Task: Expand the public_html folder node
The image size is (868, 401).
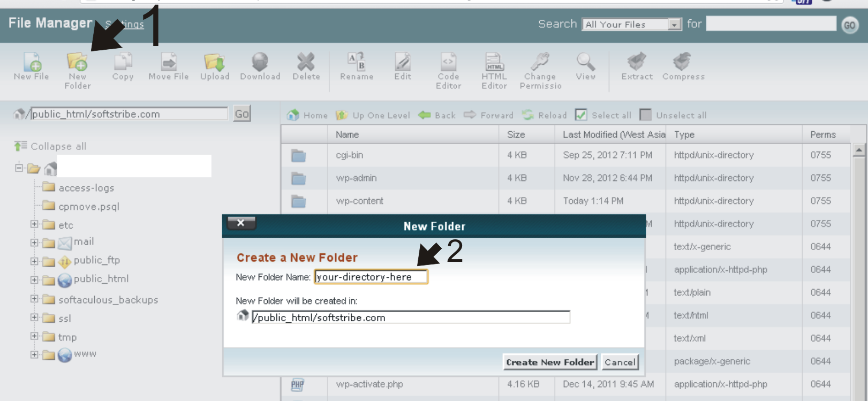Action: [x=34, y=280]
